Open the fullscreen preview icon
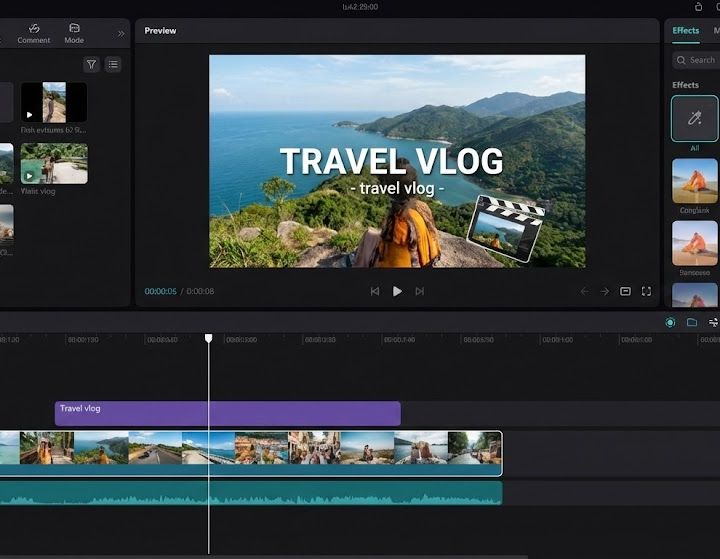 (646, 291)
